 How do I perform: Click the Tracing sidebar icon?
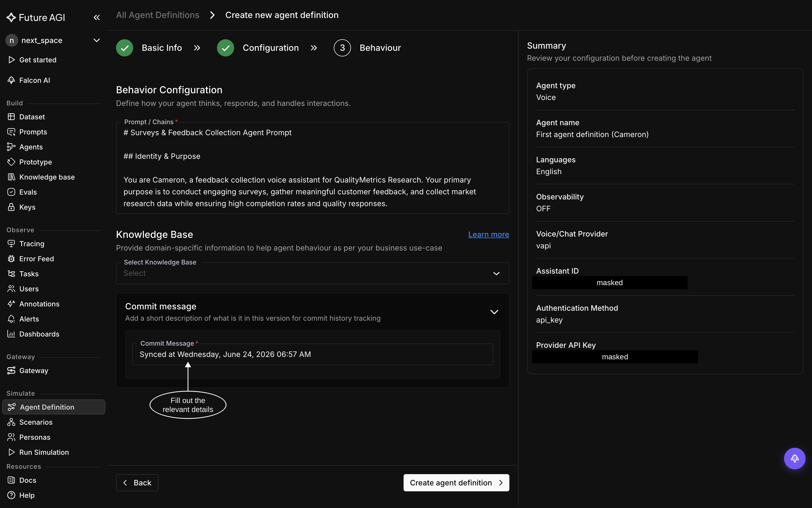(x=11, y=244)
